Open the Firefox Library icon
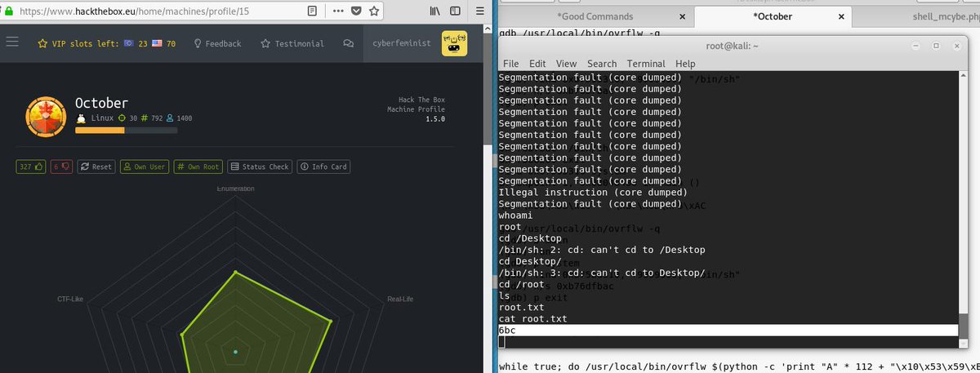This screenshot has height=373, width=980. tap(436, 11)
